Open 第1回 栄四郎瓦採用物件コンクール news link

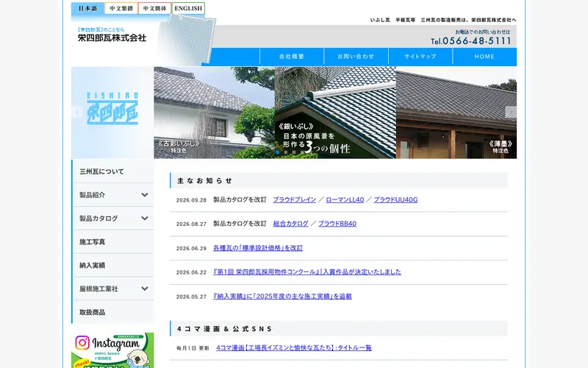pos(307,272)
